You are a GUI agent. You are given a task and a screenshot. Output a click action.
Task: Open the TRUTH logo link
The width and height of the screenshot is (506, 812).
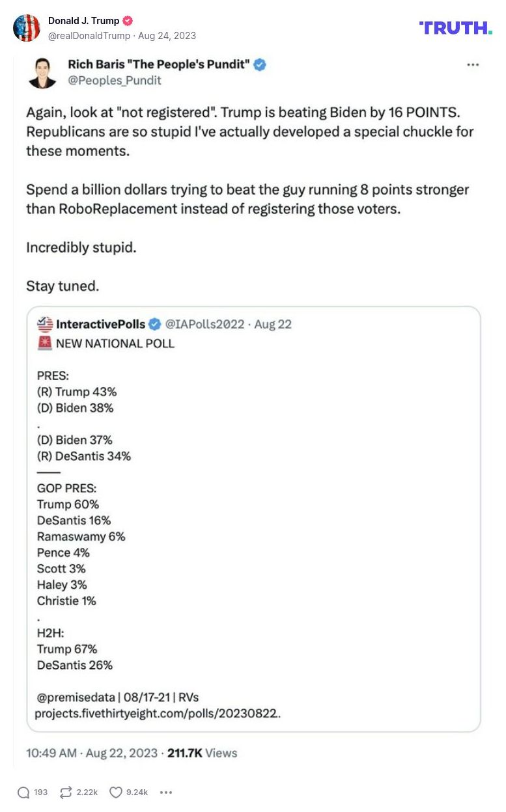456,28
